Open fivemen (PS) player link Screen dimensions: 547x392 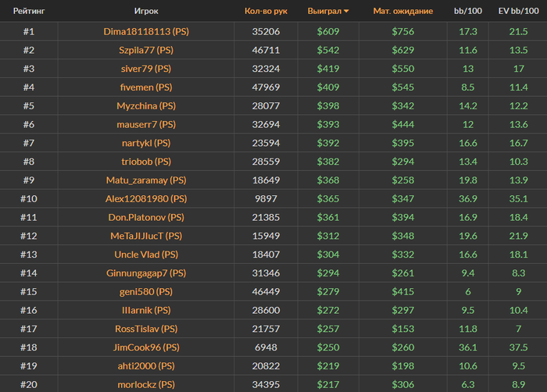point(146,87)
